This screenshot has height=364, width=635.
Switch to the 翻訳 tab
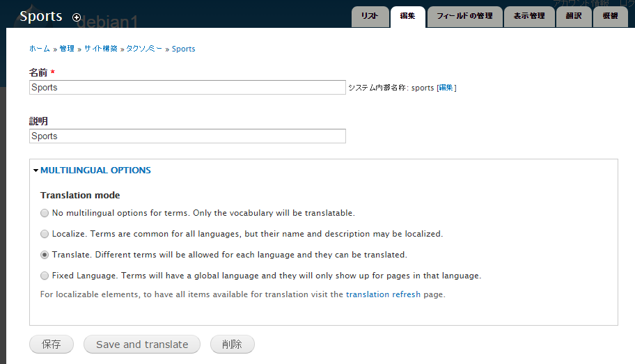coord(574,17)
